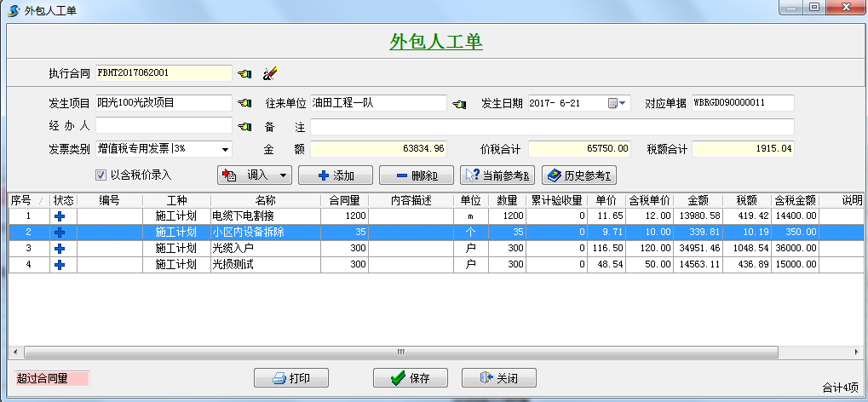Open the 调入 button dropdown arrow
This screenshot has width=868, height=402.
(282, 175)
